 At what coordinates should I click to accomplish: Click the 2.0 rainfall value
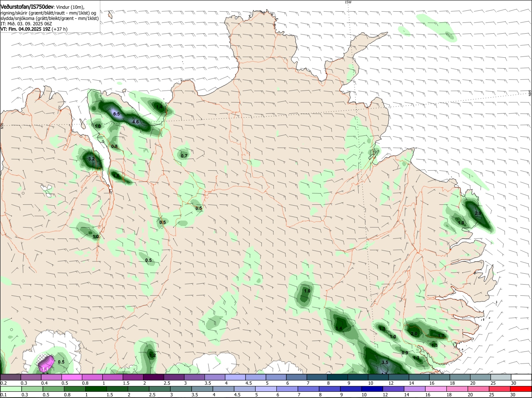coord(414,334)
